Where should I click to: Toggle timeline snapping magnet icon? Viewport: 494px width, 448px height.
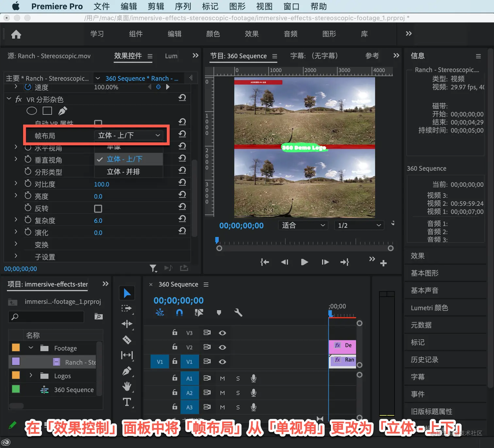pos(179,313)
